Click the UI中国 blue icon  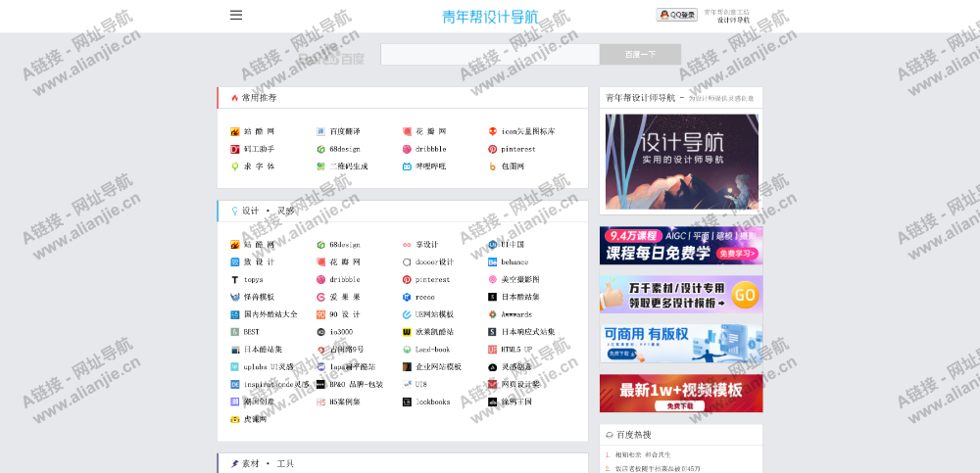pos(493,245)
